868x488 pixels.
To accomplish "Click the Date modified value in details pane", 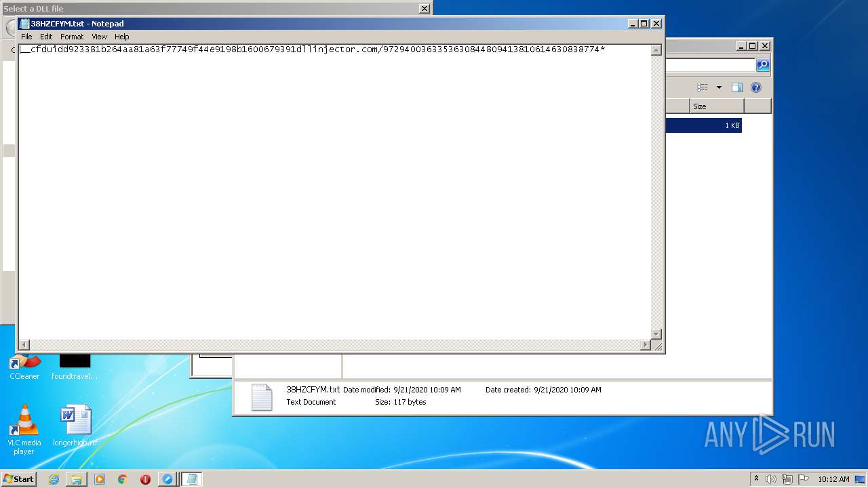I will pos(427,390).
